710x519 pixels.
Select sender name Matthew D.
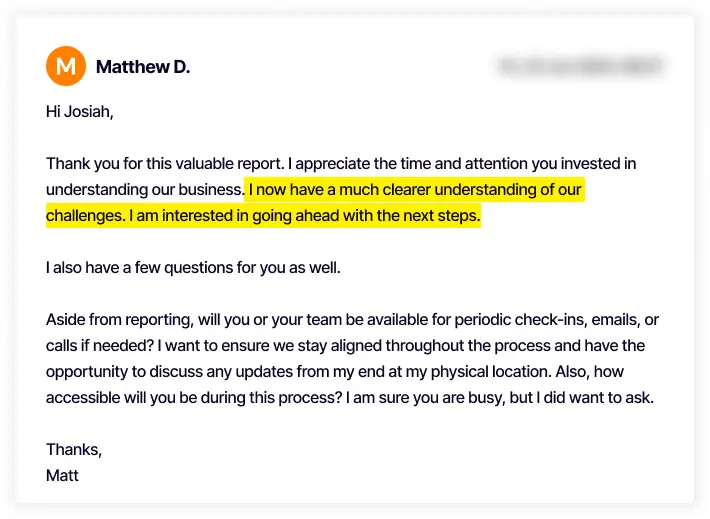coord(143,67)
